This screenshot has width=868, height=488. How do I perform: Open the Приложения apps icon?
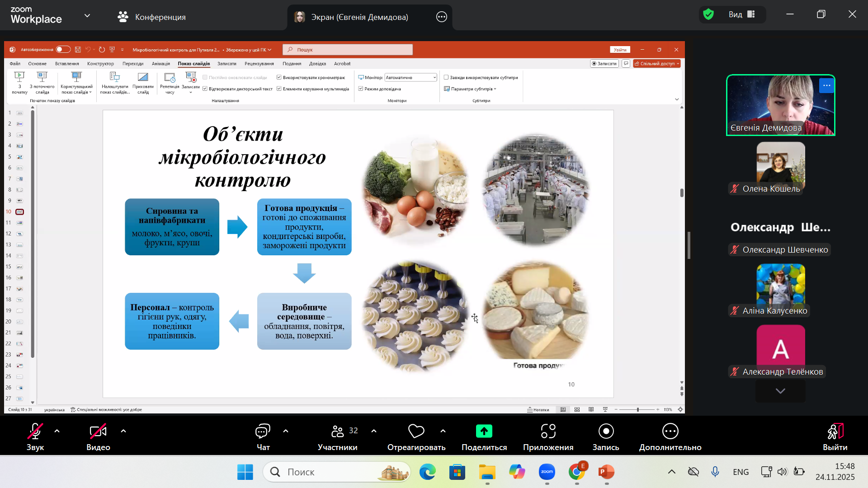(548, 432)
